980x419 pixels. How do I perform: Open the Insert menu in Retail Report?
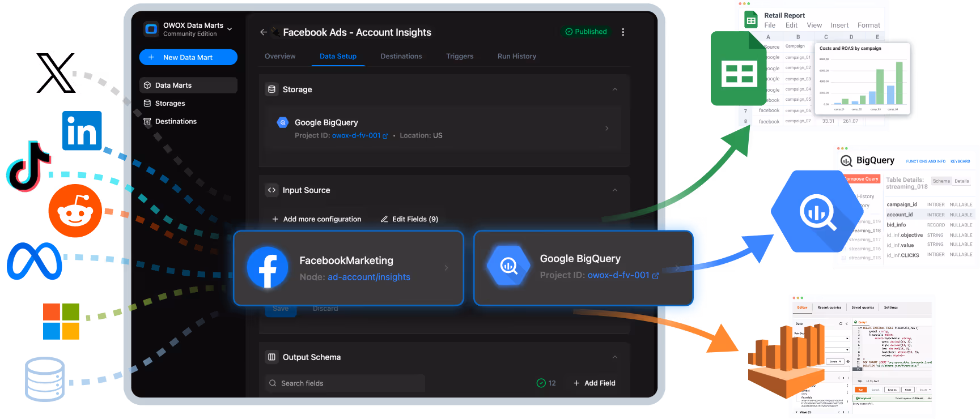coord(839,25)
